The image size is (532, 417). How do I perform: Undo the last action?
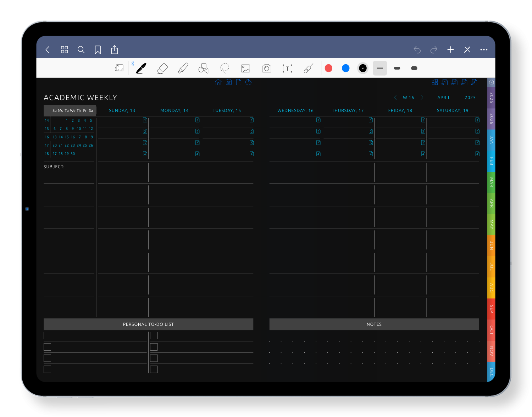(x=417, y=50)
